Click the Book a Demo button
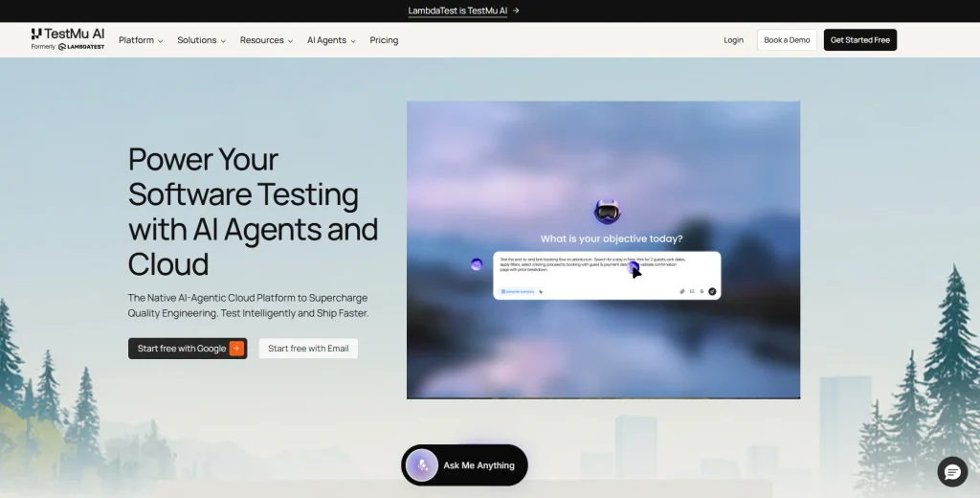 (x=787, y=40)
